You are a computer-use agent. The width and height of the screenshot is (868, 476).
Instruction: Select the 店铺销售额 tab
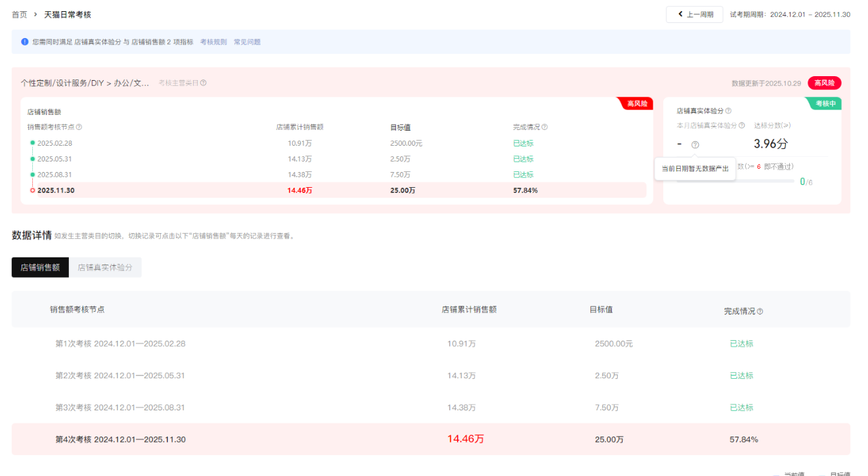tap(40, 268)
